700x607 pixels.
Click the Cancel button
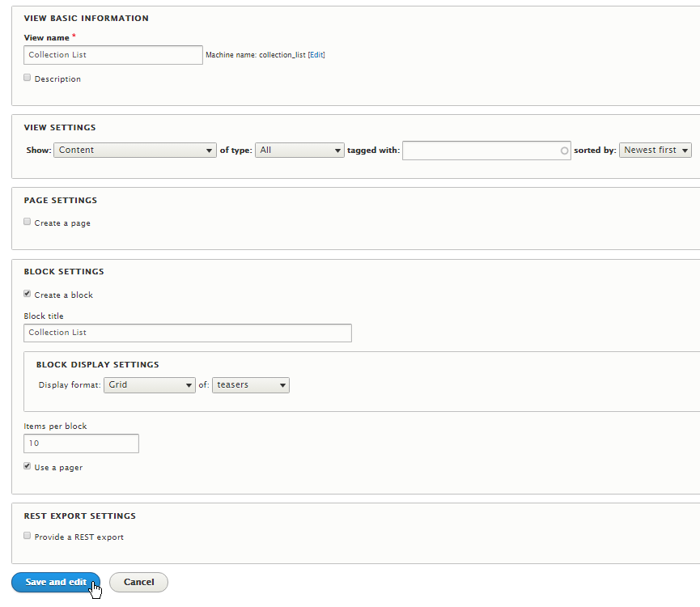[138, 582]
